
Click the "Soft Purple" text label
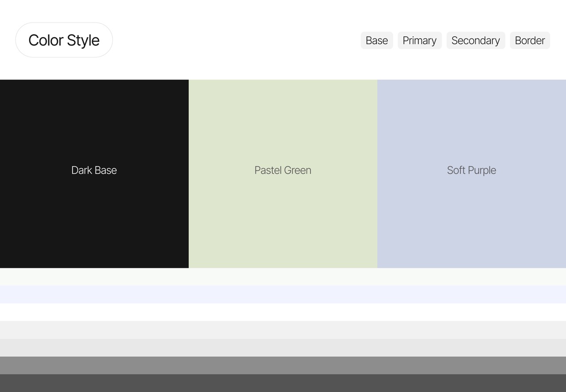tap(471, 170)
